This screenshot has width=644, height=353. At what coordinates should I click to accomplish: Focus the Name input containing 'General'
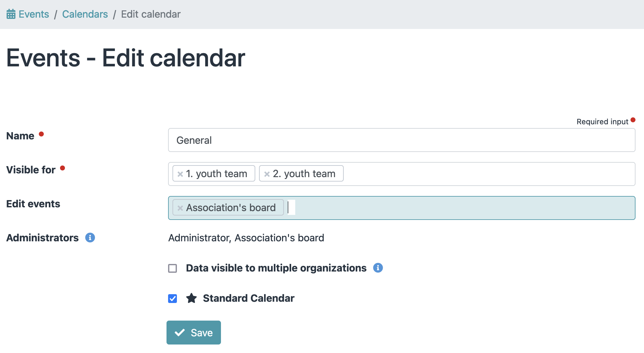pos(401,140)
